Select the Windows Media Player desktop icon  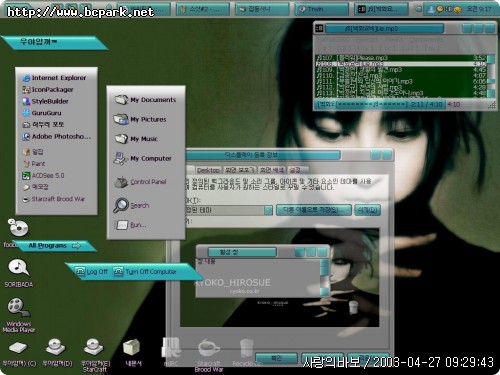pos(19,315)
